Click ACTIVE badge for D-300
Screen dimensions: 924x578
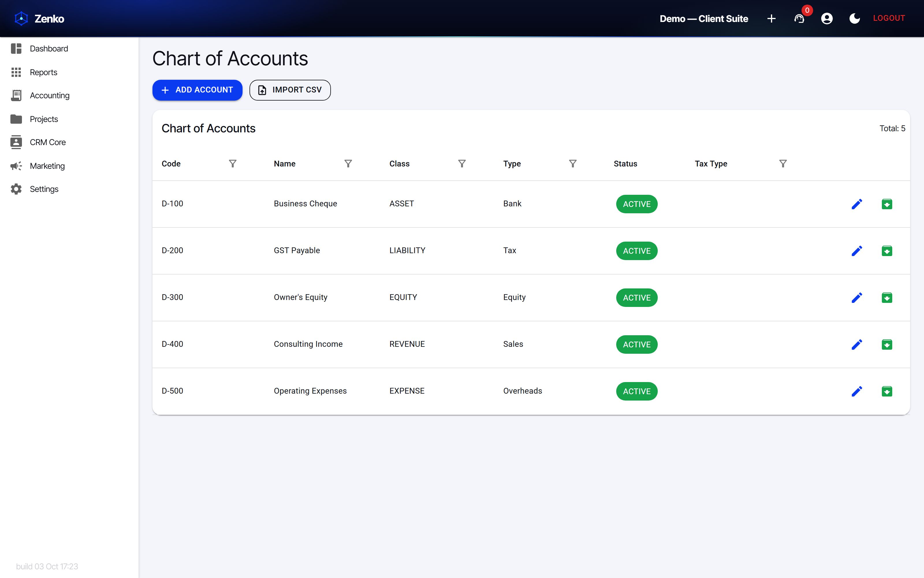click(636, 298)
